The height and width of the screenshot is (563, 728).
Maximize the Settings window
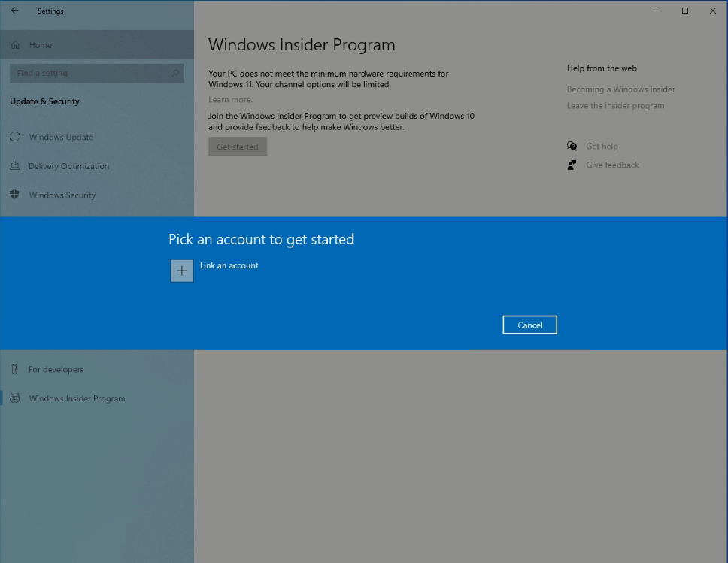coord(685,11)
